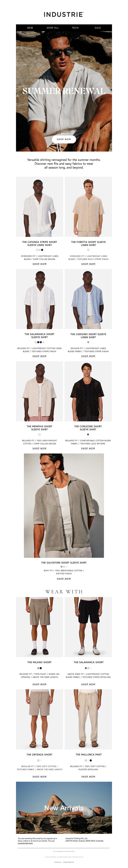This screenshot has height=868, width=128.
Task: Open the NEW navigation tab
Action: 30,28
